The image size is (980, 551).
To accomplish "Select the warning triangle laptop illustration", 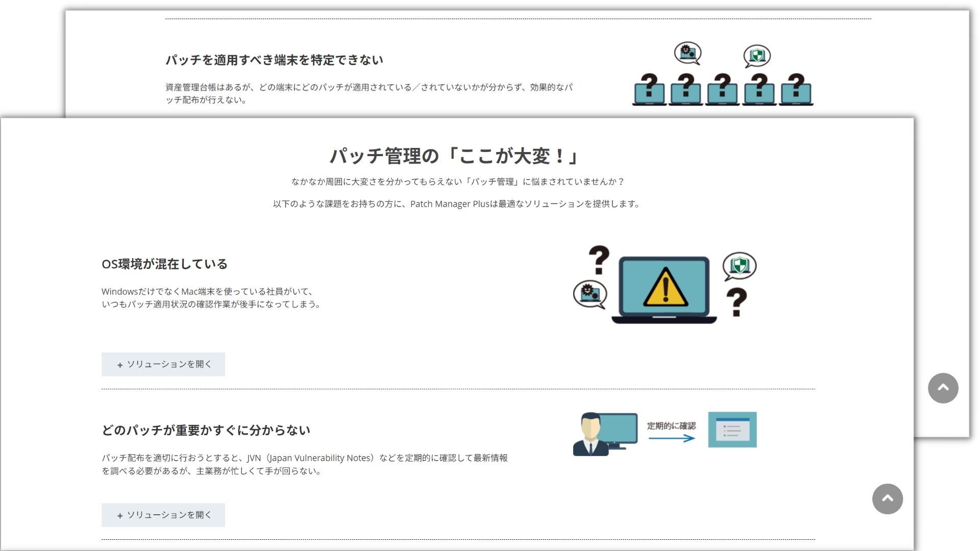I will tap(663, 286).
